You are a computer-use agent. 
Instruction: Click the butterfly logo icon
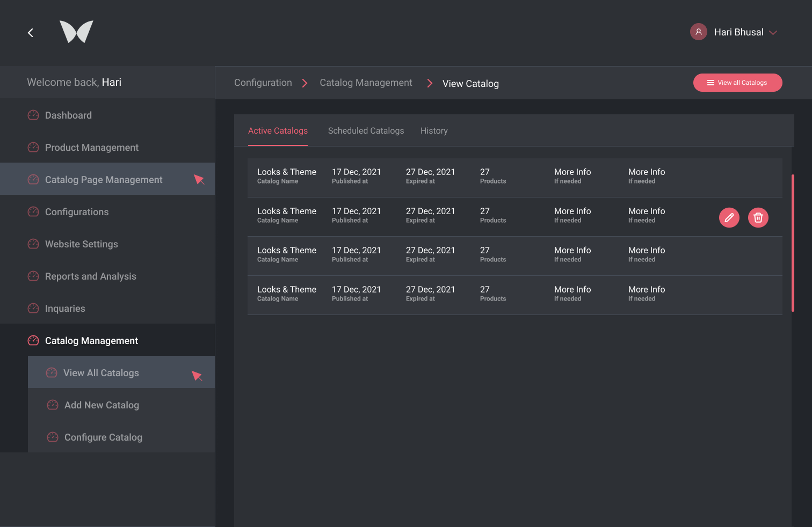pyautogui.click(x=76, y=32)
